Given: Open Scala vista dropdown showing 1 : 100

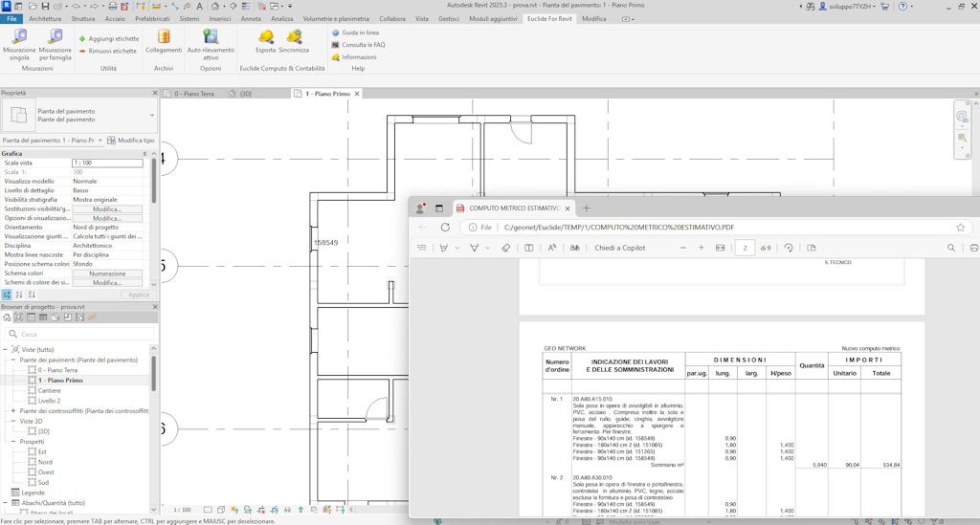Looking at the screenshot, I should 107,164.
